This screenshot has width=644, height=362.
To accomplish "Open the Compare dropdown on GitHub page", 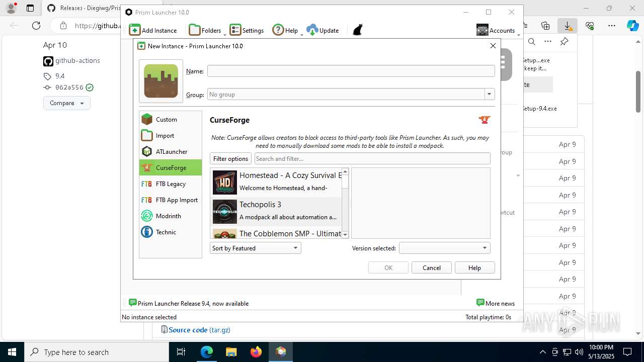I will [x=66, y=103].
